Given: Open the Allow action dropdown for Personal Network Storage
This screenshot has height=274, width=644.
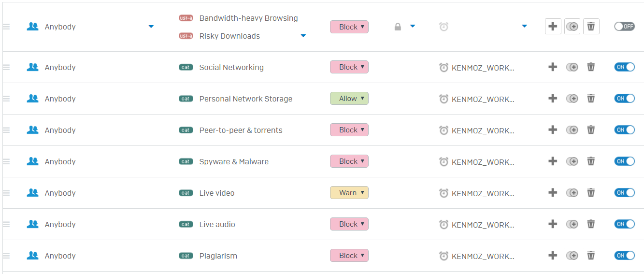Looking at the screenshot, I should [x=349, y=99].
